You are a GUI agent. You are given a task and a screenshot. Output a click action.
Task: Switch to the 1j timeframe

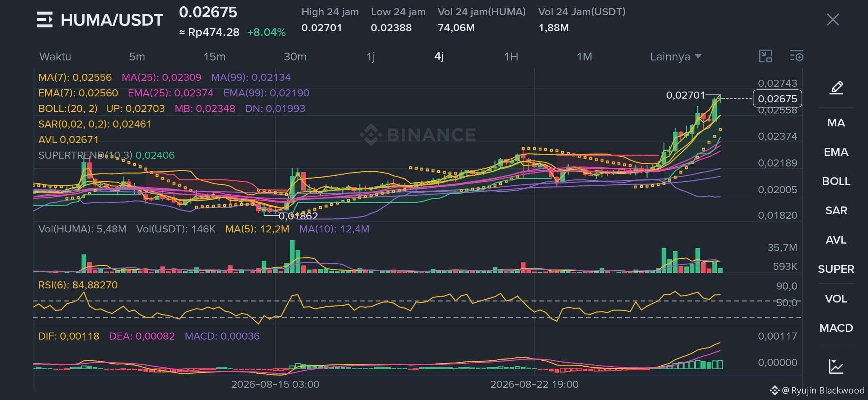pyautogui.click(x=371, y=57)
